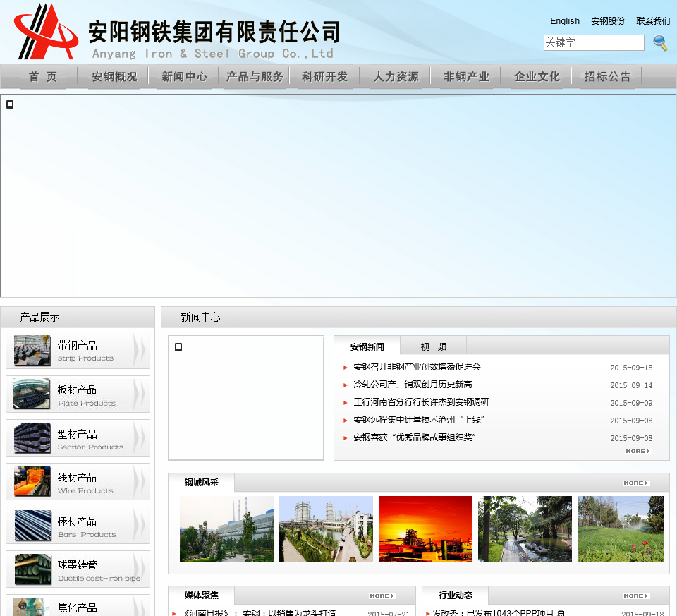Open the 棒材产品 bars products thumbnail
Image resolution: width=677 pixels, height=616 pixels.
pyautogui.click(x=32, y=525)
